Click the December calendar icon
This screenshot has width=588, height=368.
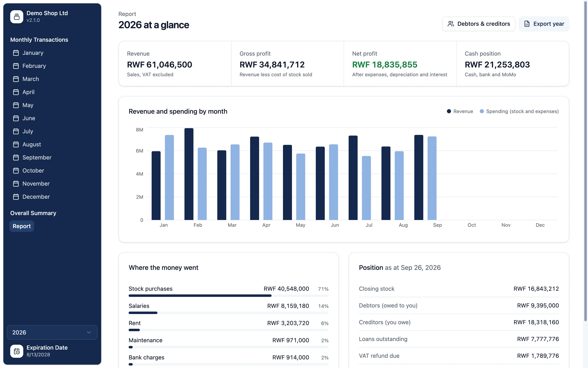pos(16,197)
